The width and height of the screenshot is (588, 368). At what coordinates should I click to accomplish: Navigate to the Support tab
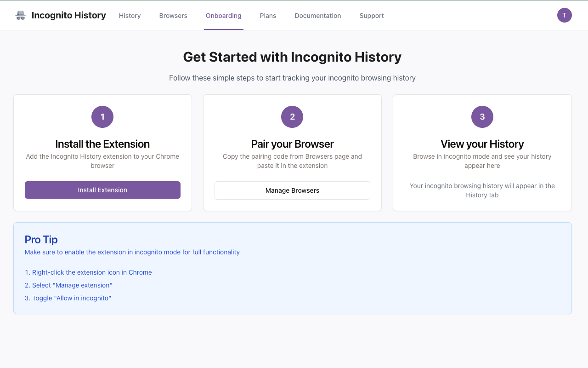(372, 16)
